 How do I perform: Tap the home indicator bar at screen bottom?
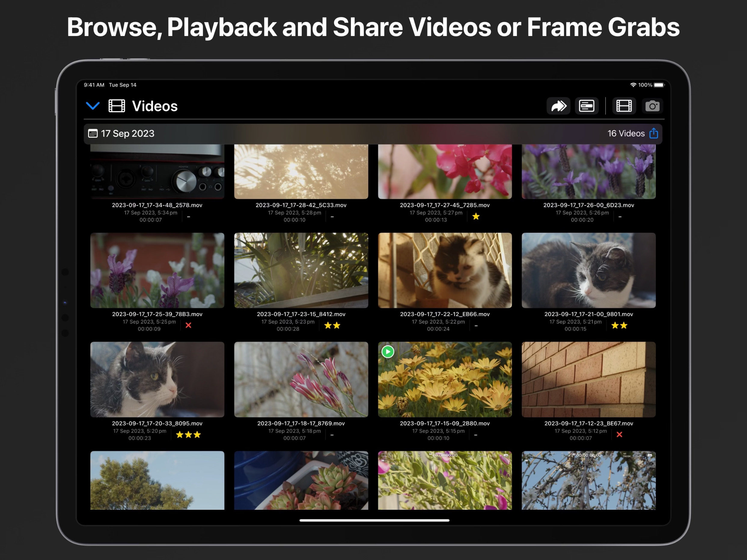click(374, 520)
